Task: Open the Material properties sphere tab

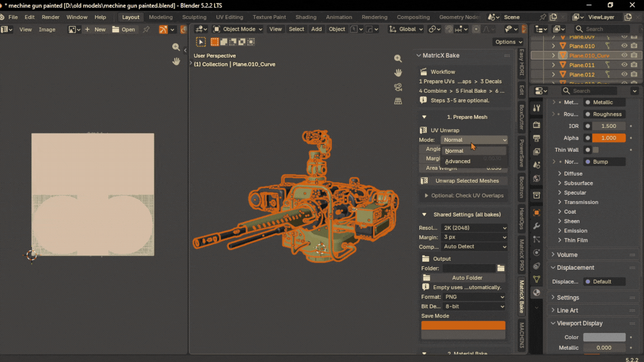Action: click(x=537, y=293)
